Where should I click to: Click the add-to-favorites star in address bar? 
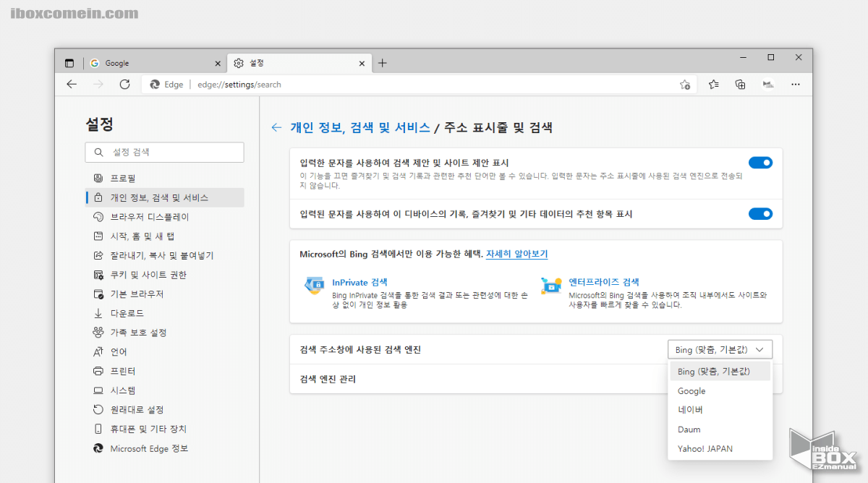point(684,84)
